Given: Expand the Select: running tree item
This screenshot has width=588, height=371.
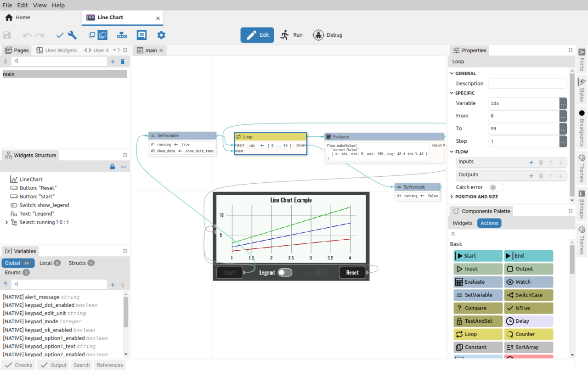Looking at the screenshot, I should [x=6, y=222].
